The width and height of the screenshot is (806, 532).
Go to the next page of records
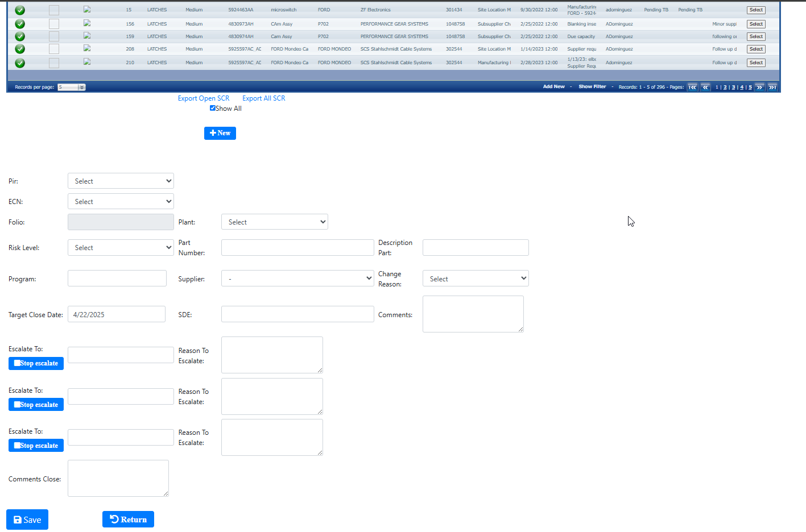[x=759, y=87]
